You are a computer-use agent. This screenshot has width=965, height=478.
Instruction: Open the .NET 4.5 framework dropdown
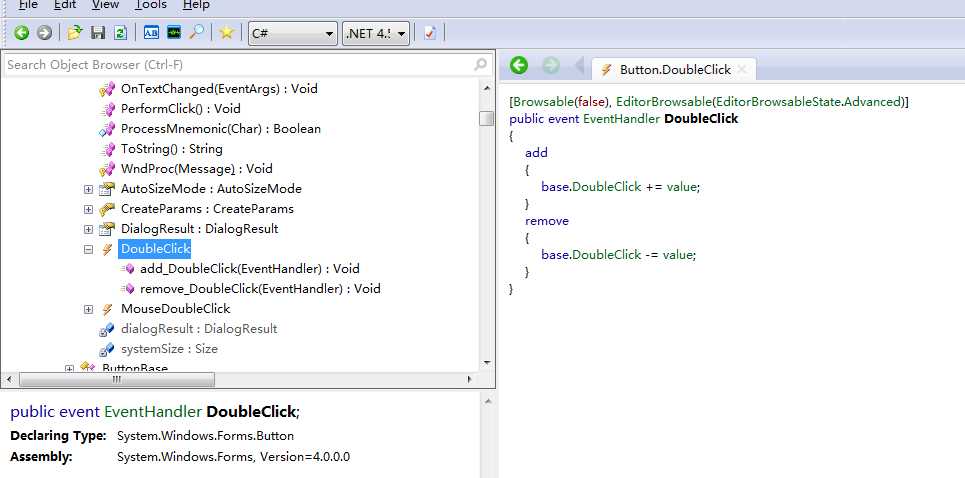(376, 33)
